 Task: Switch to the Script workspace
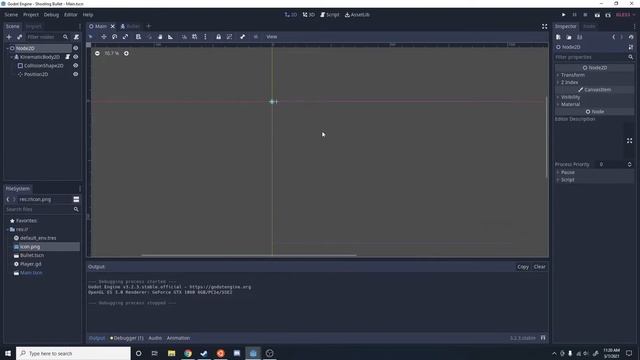coord(329,15)
